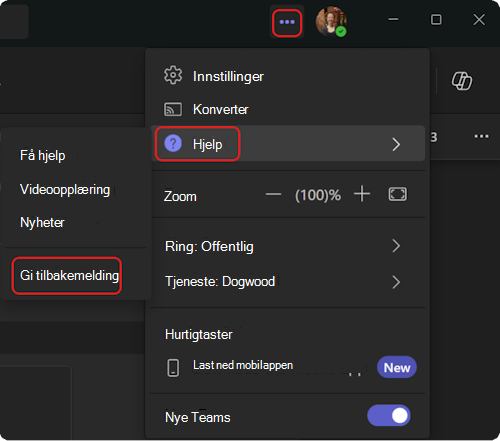Open the Copilot icon
The width and height of the screenshot is (500, 441).
(462, 81)
